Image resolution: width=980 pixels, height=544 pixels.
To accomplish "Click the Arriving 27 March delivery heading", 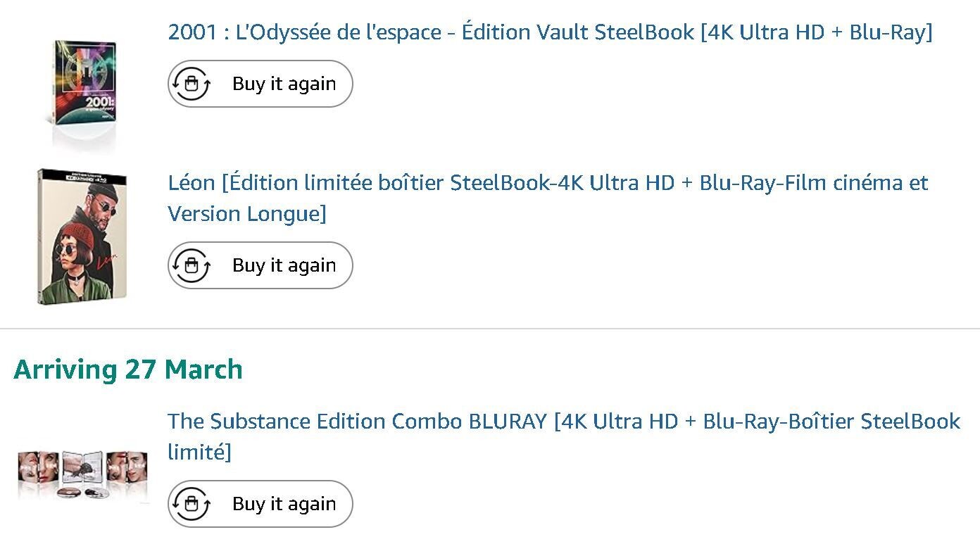I will (128, 369).
